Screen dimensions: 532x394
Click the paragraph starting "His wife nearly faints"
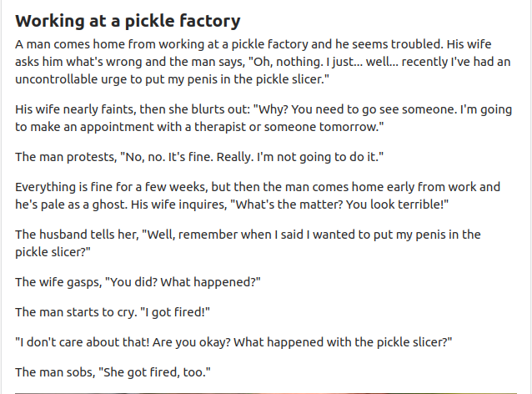[263, 119]
